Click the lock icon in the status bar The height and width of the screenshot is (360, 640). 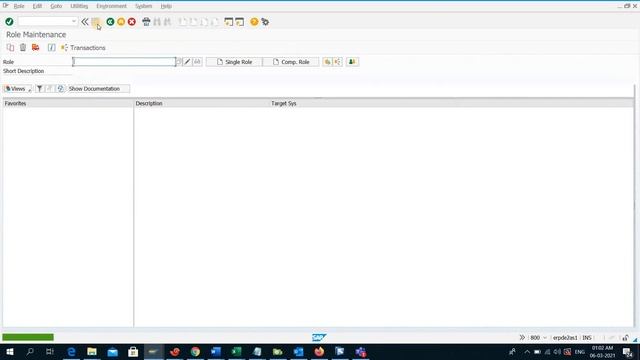tap(625, 338)
